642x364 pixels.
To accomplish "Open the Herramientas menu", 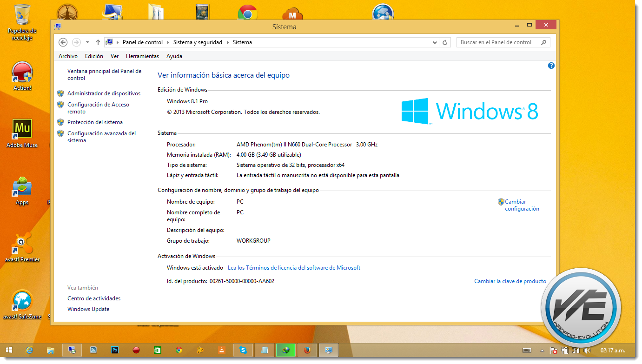I will click(142, 56).
